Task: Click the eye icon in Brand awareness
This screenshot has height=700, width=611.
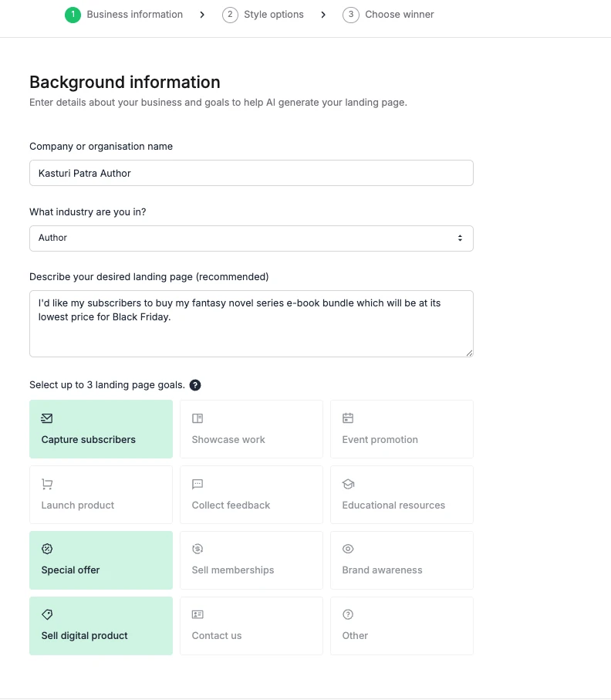Action: tap(348, 549)
